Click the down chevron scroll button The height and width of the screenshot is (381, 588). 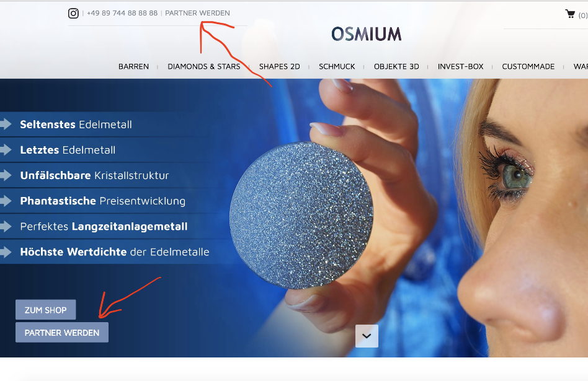coord(367,336)
